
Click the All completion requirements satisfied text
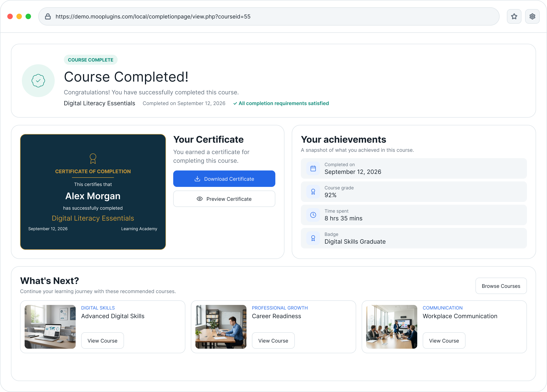point(284,103)
